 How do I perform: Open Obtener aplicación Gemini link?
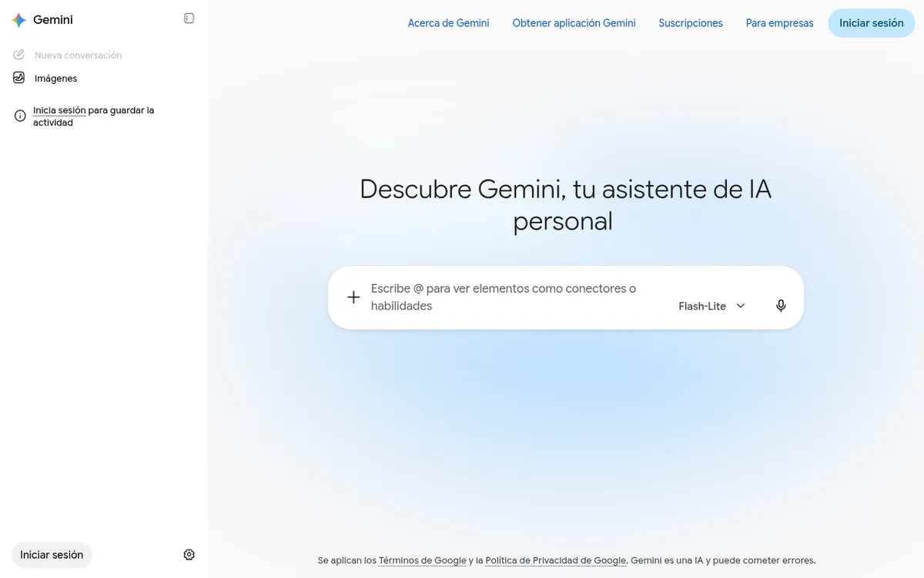574,23
